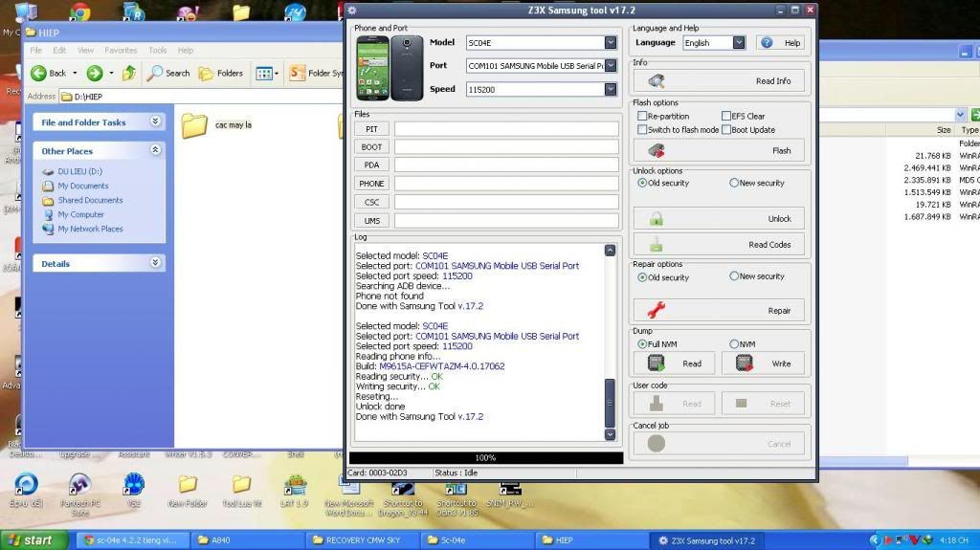Image resolution: width=980 pixels, height=550 pixels.
Task: Click the New Folder desktop icon
Action: [188, 484]
